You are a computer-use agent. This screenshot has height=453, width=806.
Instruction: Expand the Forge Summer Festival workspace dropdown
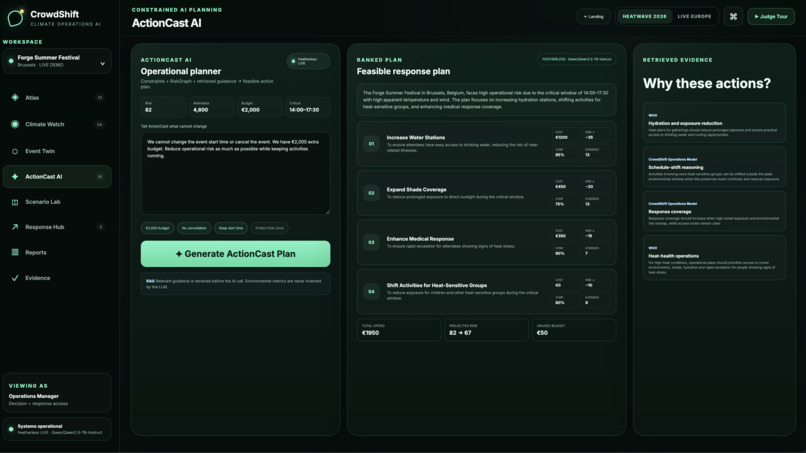[57, 61]
